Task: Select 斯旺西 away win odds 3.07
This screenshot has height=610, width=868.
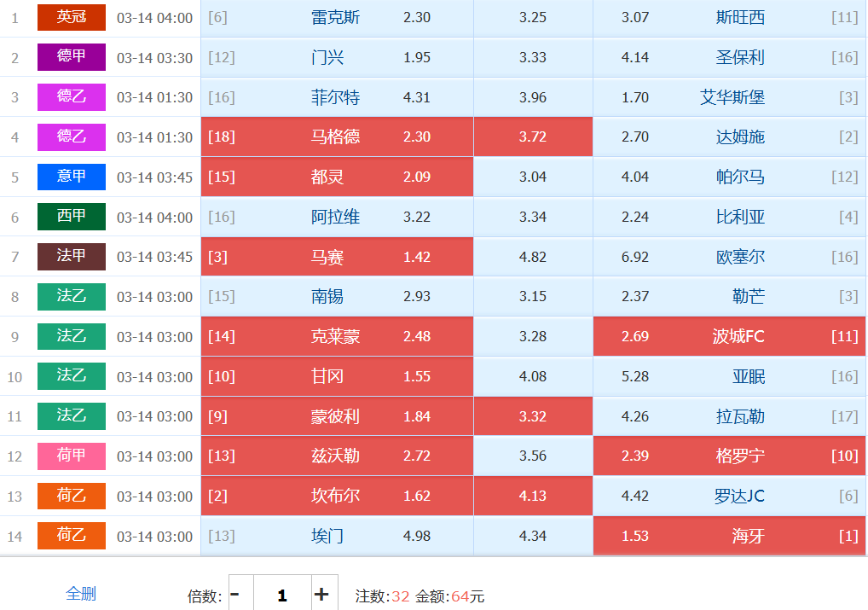Action: (x=729, y=18)
